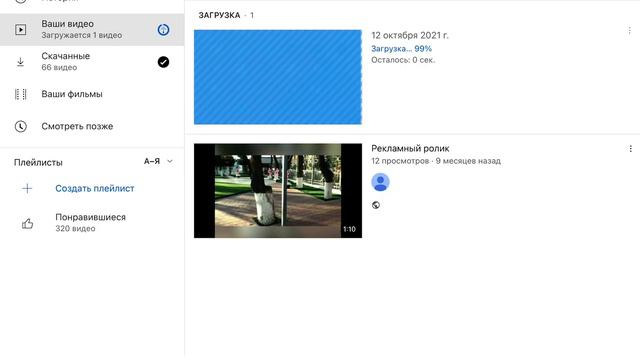The height and width of the screenshot is (360, 640).
Task: Click the 'Осталось: 0 сек.' remaining time text
Action: [x=403, y=60]
